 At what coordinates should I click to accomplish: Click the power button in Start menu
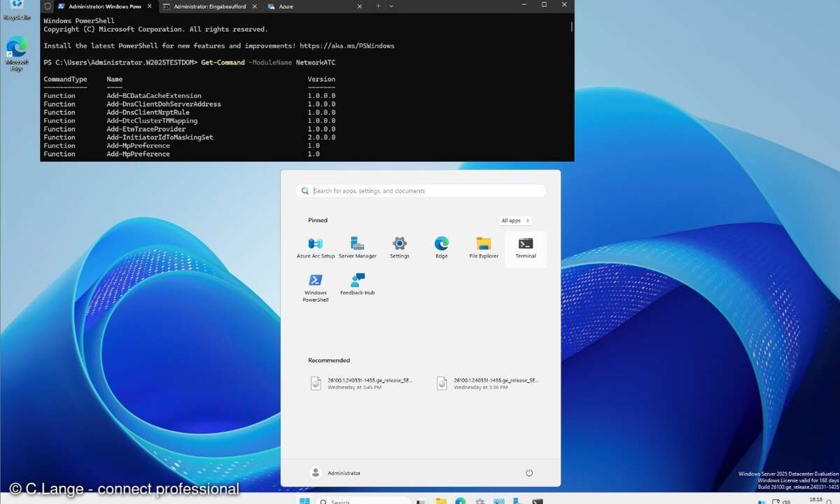pos(529,472)
